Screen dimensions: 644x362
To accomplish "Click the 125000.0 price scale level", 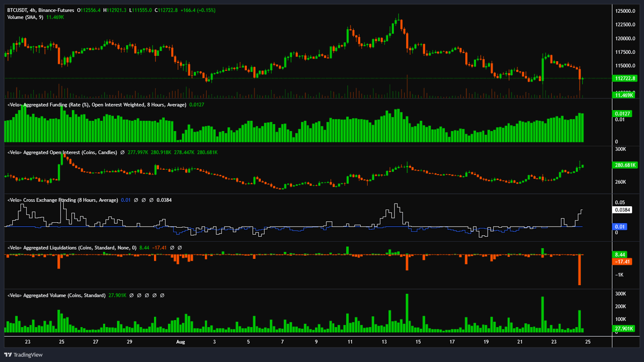I will click(x=625, y=11).
